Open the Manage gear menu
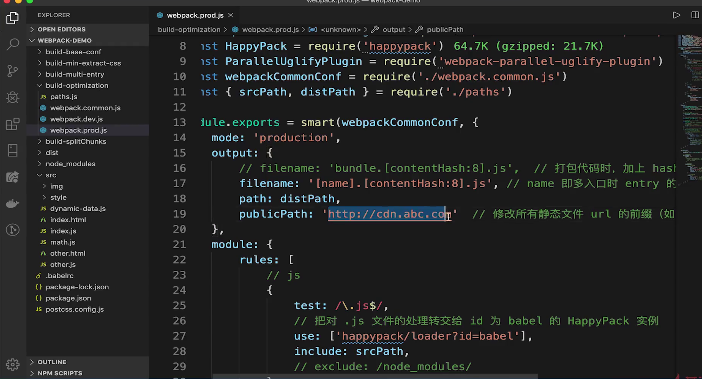The image size is (702, 379). [x=13, y=364]
